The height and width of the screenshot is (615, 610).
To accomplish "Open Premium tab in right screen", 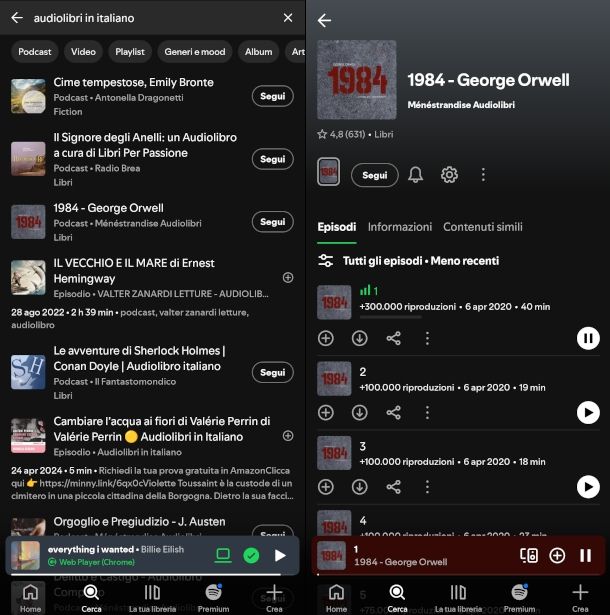I will click(x=519, y=598).
